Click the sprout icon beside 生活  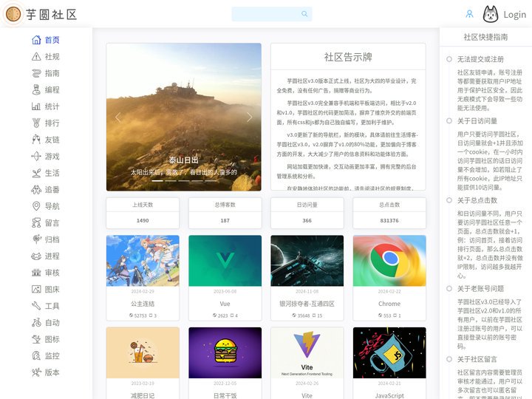[36, 173]
